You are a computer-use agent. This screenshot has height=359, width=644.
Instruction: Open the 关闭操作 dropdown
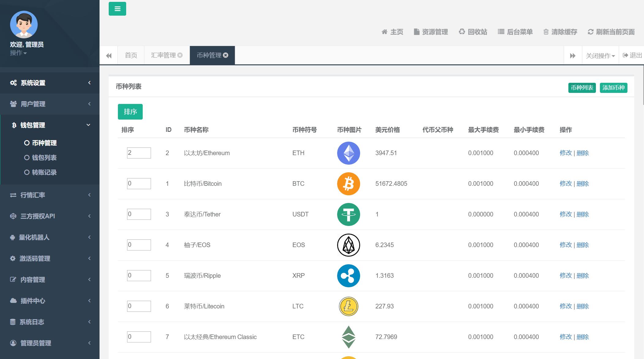(x=601, y=55)
